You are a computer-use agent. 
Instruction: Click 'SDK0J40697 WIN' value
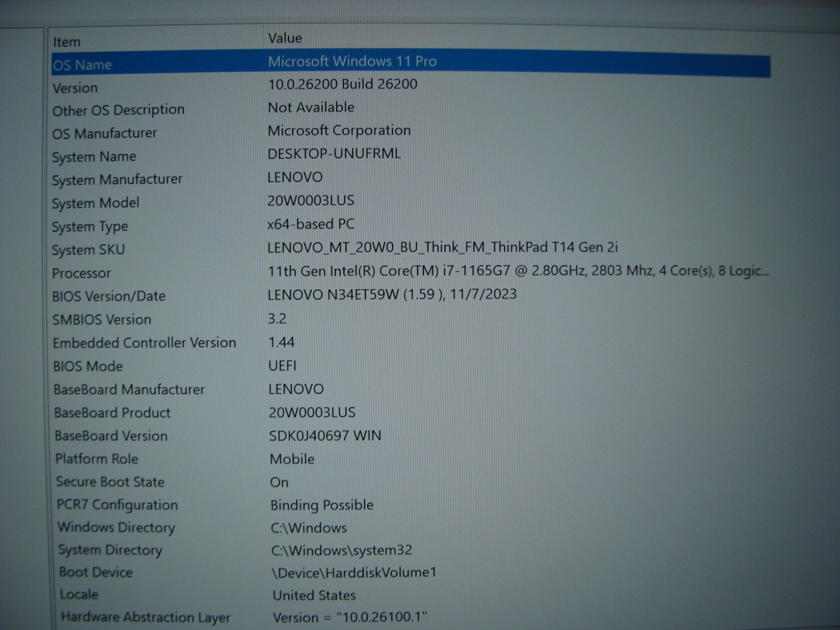pyautogui.click(x=325, y=435)
